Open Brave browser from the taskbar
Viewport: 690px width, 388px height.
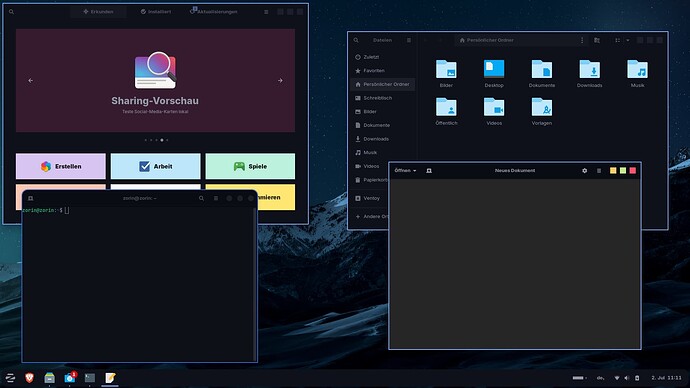(29, 377)
